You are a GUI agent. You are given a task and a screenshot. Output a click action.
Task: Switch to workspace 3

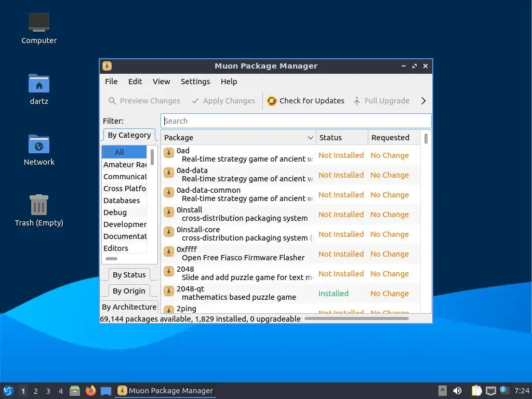tap(48, 391)
